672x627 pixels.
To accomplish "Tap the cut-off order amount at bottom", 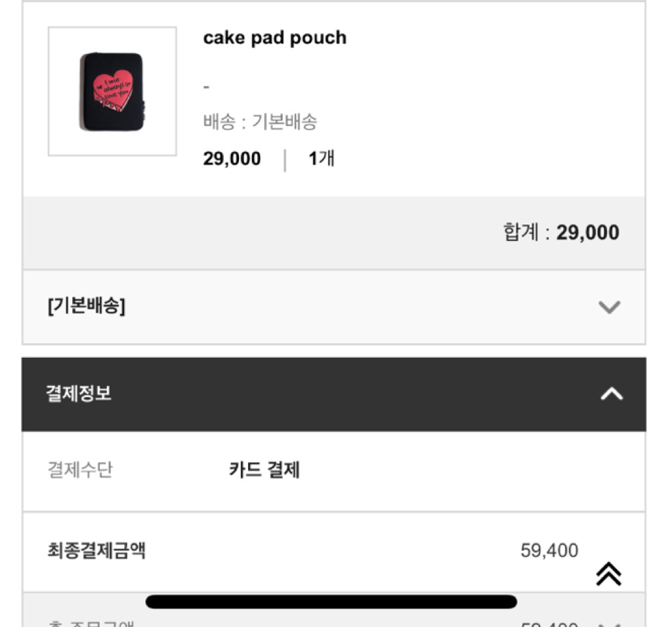I will [x=549, y=623].
